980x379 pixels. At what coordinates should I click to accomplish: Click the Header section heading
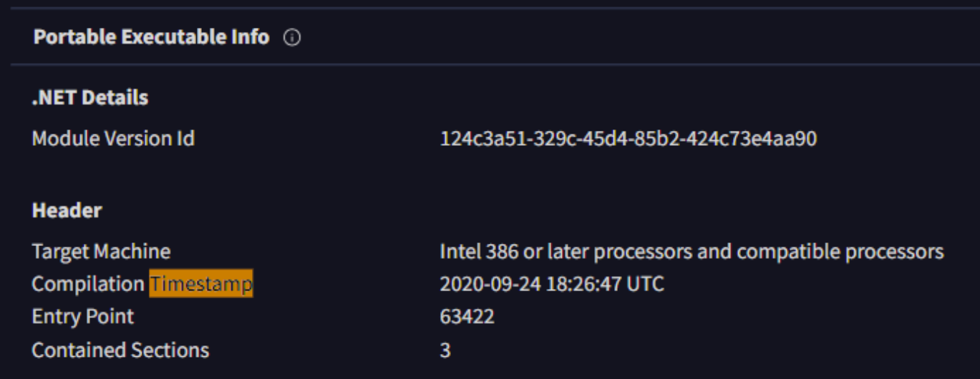pyautogui.click(x=67, y=210)
